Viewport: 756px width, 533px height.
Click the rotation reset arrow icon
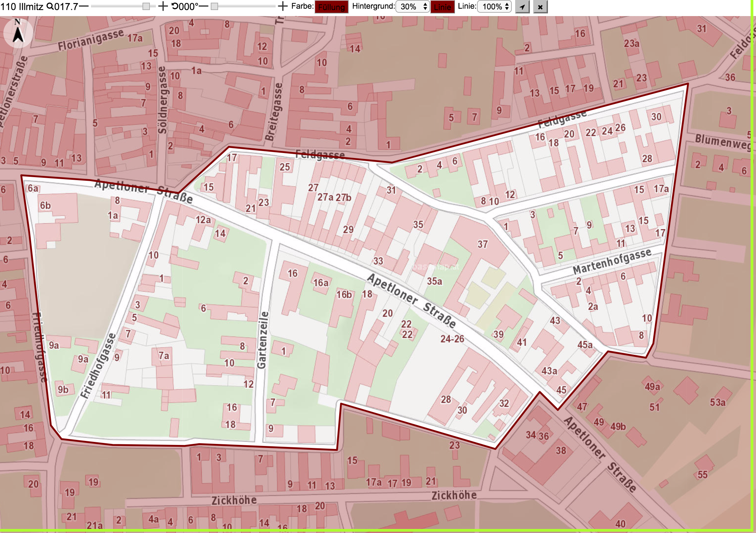pyautogui.click(x=175, y=6)
